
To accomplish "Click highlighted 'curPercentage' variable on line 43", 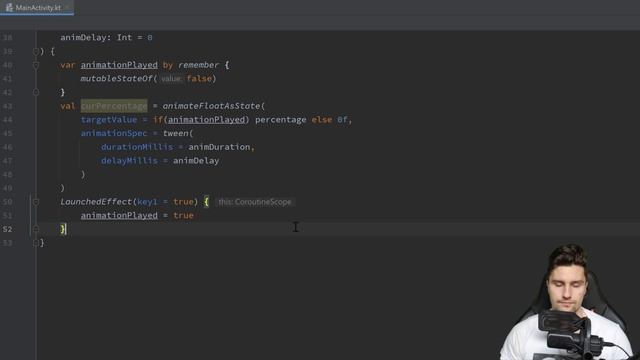I will [114, 106].
